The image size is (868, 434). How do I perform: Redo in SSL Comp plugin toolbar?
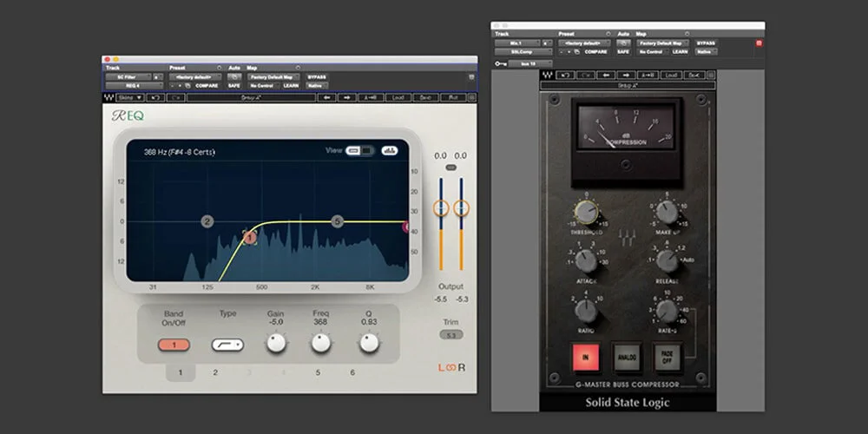(586, 75)
